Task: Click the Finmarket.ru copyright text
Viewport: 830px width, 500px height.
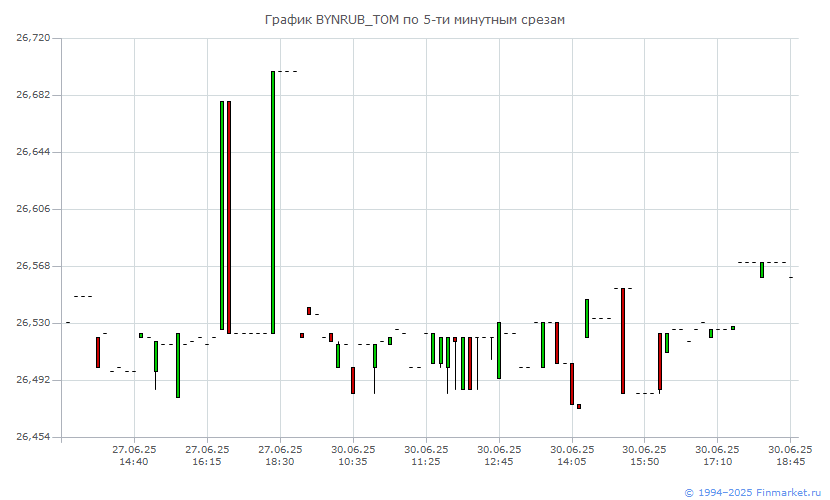Action: click(753, 493)
